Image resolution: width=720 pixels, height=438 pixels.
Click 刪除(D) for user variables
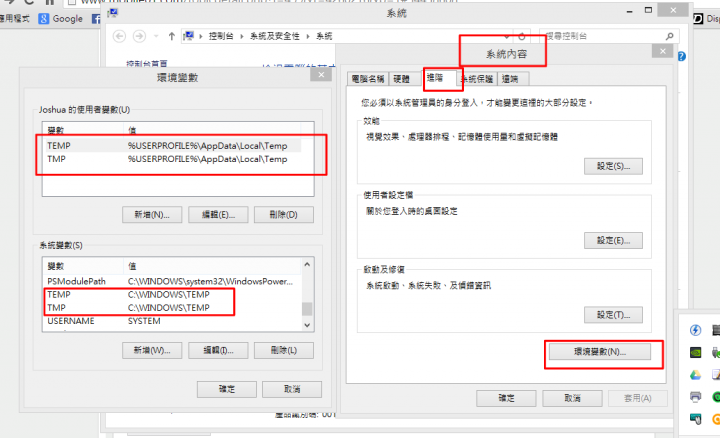284,215
